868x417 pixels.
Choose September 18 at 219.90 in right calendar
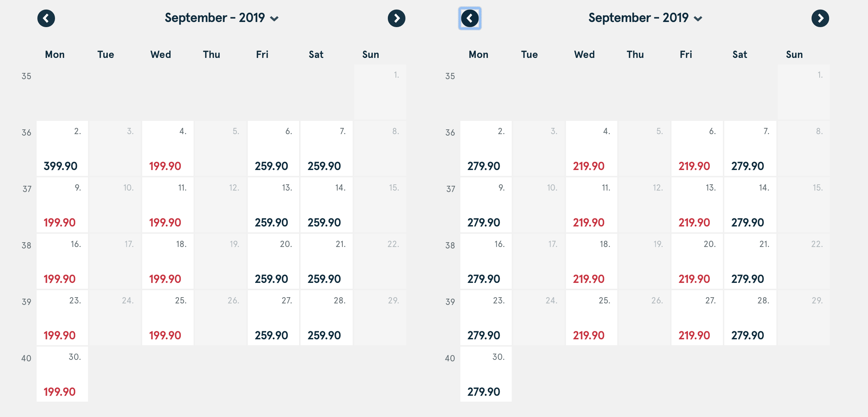pyautogui.click(x=592, y=262)
